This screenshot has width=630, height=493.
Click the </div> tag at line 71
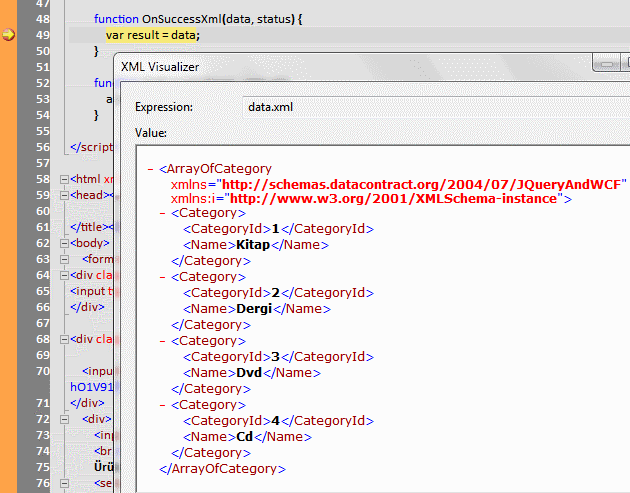[87, 403]
